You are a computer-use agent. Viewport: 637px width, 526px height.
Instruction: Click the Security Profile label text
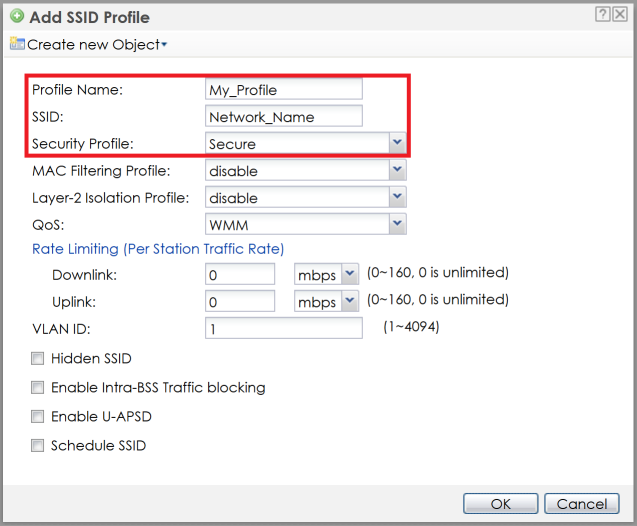point(83,144)
